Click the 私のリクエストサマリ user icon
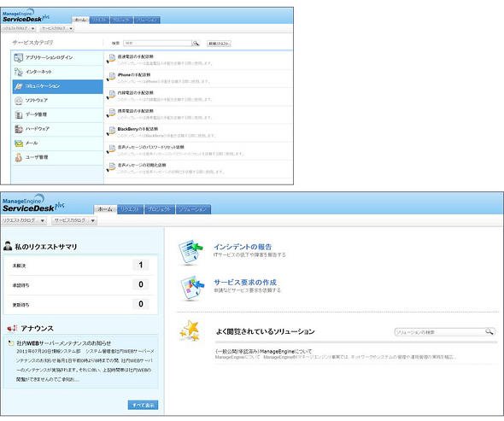Image resolution: width=504 pixels, height=421 pixels. (8, 246)
